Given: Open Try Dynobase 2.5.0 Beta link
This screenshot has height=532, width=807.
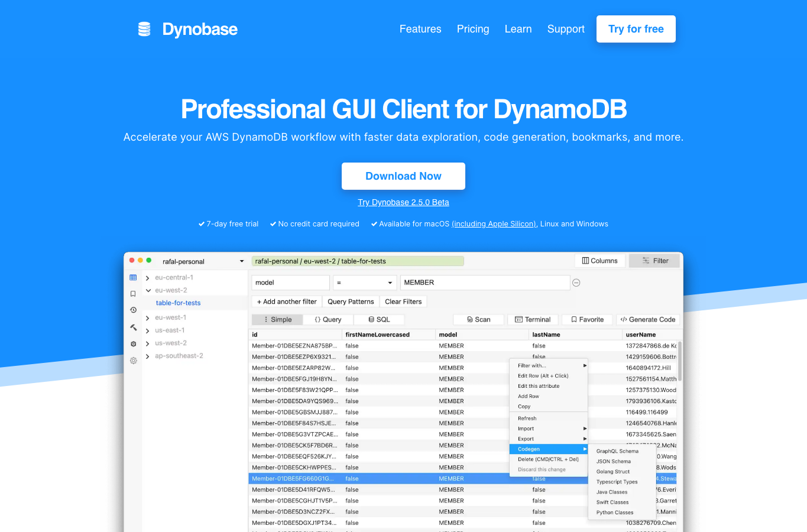Looking at the screenshot, I should point(403,202).
